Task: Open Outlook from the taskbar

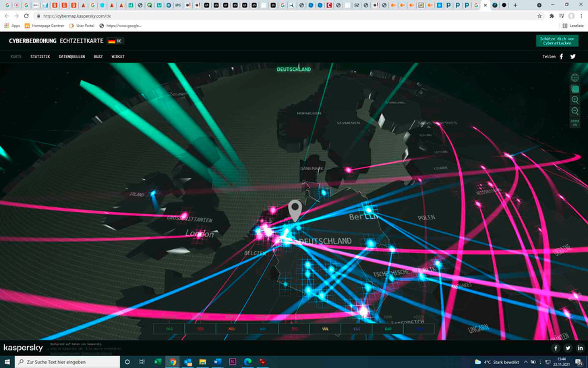Action: pyautogui.click(x=188, y=362)
